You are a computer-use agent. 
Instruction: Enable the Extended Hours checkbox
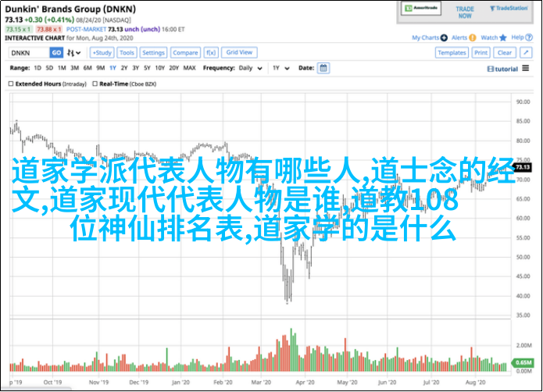pos(11,84)
